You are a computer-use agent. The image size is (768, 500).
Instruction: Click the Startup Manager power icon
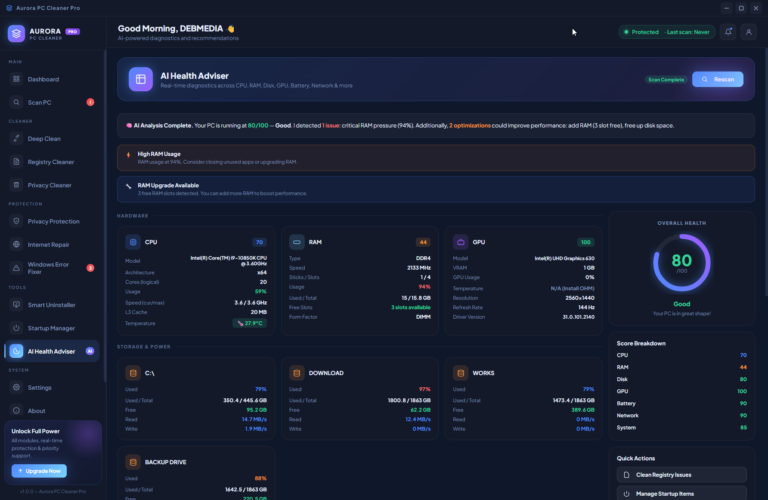pyautogui.click(x=16, y=328)
